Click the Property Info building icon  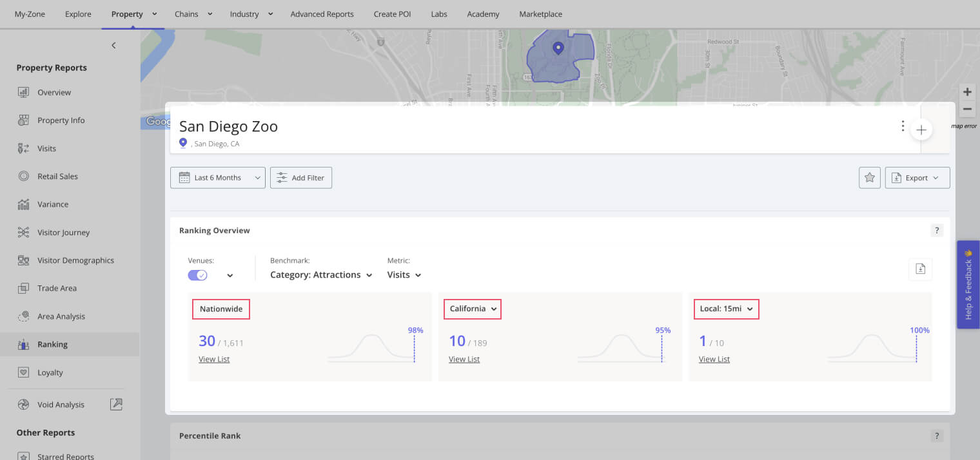coord(23,120)
